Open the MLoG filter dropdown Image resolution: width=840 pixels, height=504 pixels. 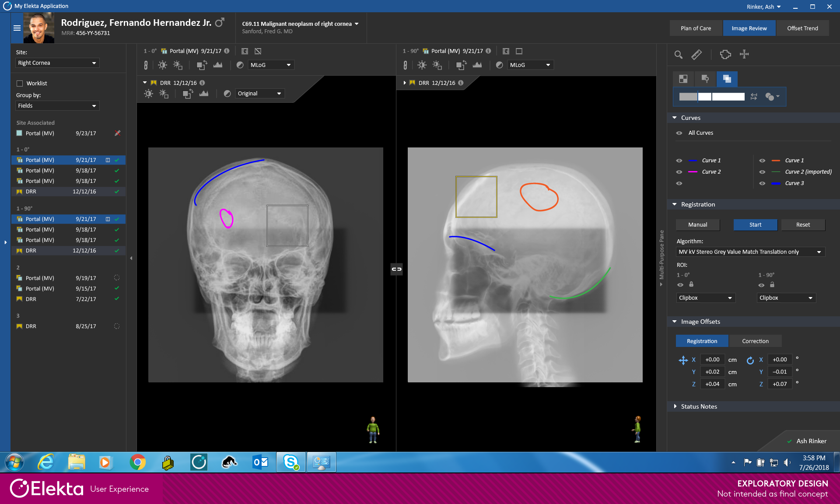tap(271, 65)
